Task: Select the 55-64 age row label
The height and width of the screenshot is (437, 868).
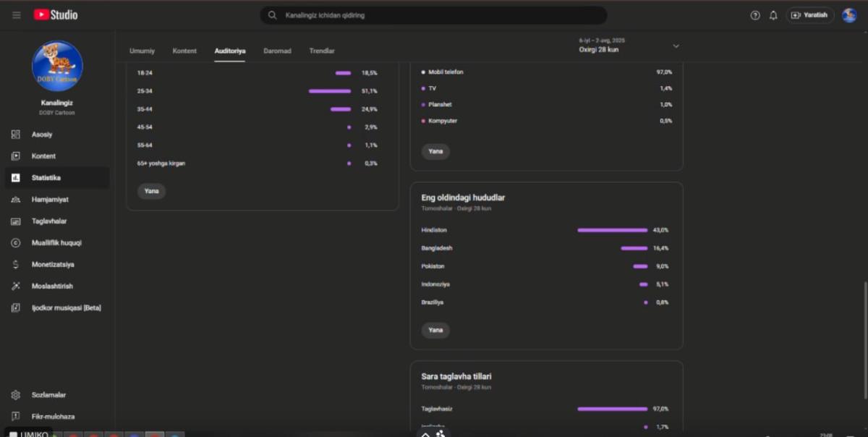Action: (145, 145)
